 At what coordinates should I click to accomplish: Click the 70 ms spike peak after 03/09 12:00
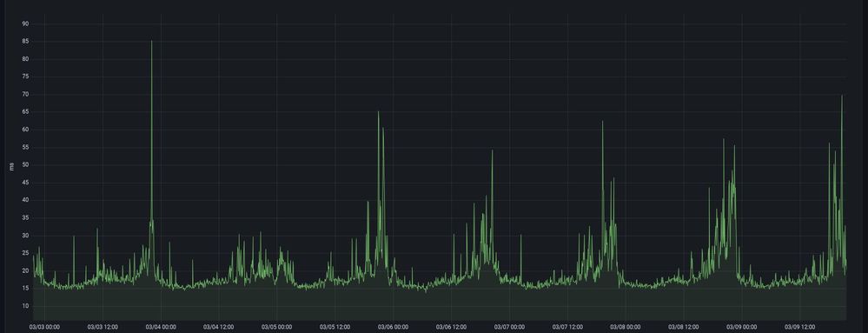pos(842,96)
